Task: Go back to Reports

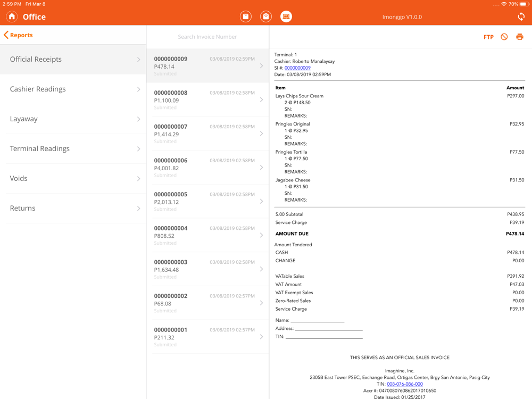Action: [18, 35]
